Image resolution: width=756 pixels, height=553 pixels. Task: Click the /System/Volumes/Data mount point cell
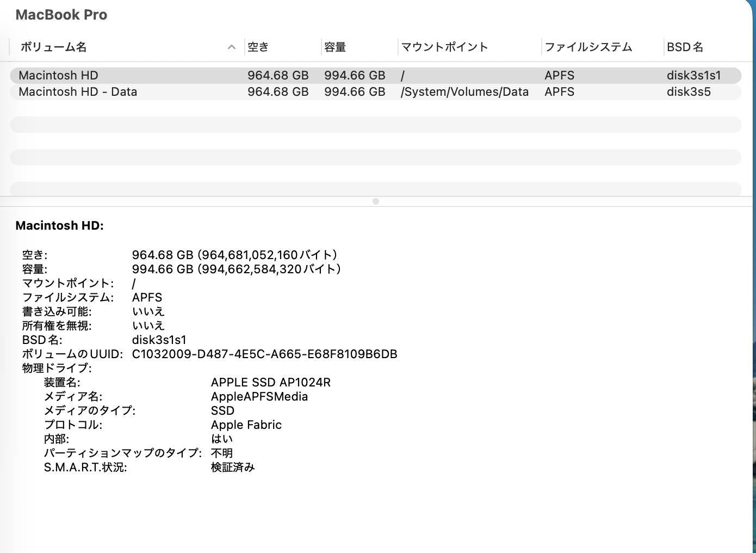(465, 91)
